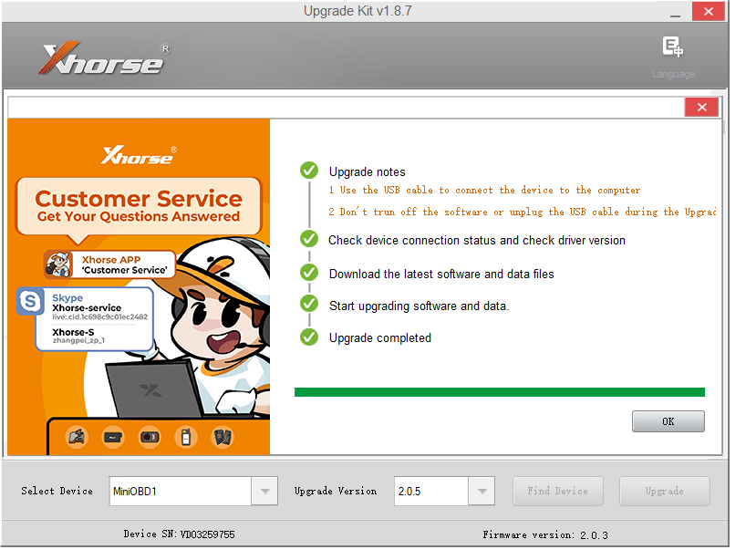The width and height of the screenshot is (746, 560).
Task: Click the MiniOBD1 device combo box
Action: pyautogui.click(x=180, y=492)
